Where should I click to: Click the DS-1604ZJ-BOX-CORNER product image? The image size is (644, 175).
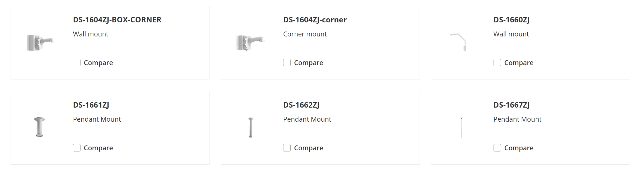click(x=40, y=43)
